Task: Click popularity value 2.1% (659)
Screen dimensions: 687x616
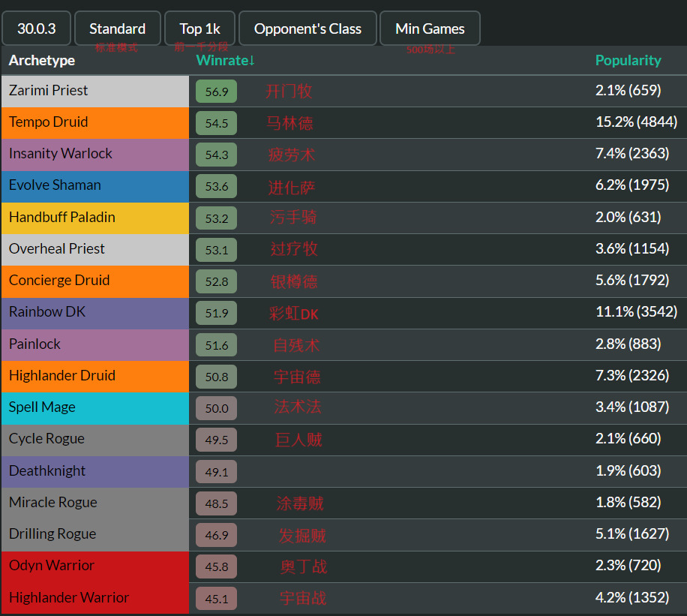Action: point(628,90)
